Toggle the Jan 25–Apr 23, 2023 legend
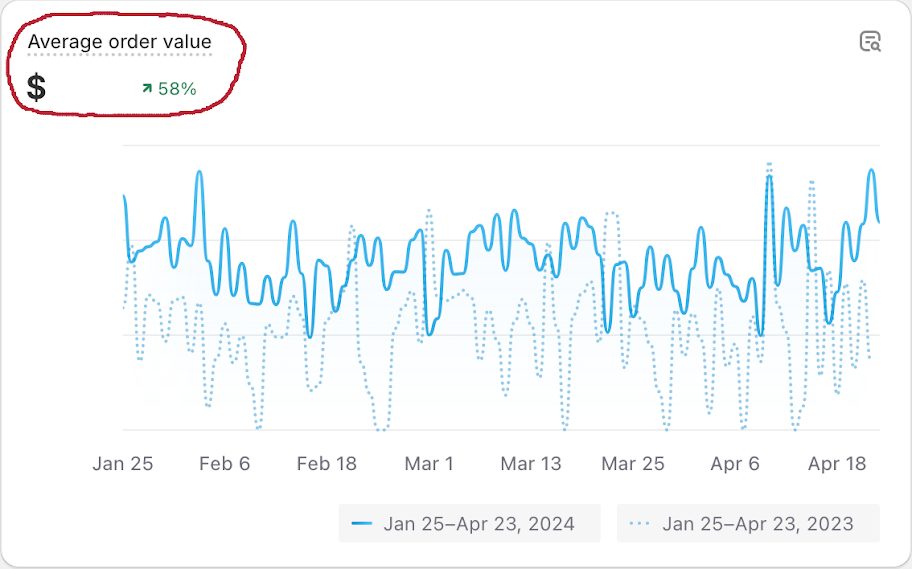The image size is (912, 569). (x=748, y=524)
